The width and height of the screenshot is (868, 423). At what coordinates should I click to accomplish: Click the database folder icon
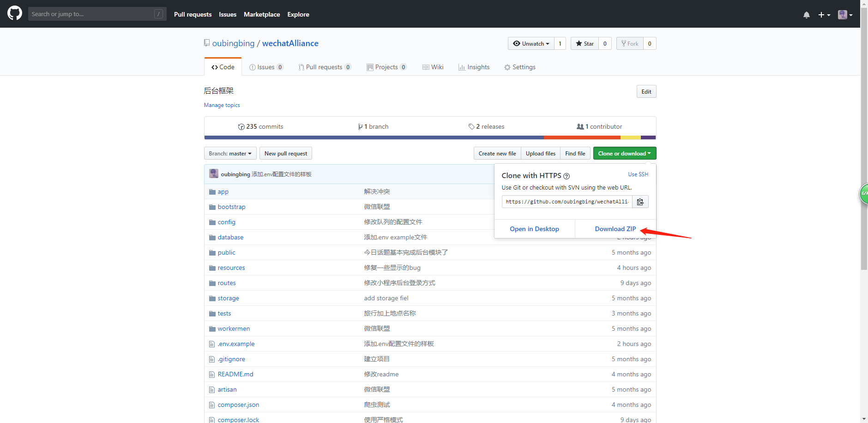tap(212, 237)
